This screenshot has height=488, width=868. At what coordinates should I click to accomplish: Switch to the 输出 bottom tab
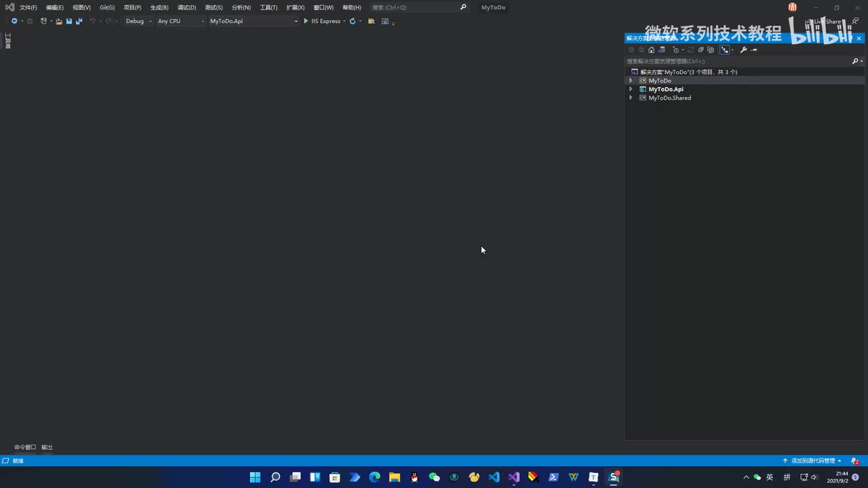(47, 447)
